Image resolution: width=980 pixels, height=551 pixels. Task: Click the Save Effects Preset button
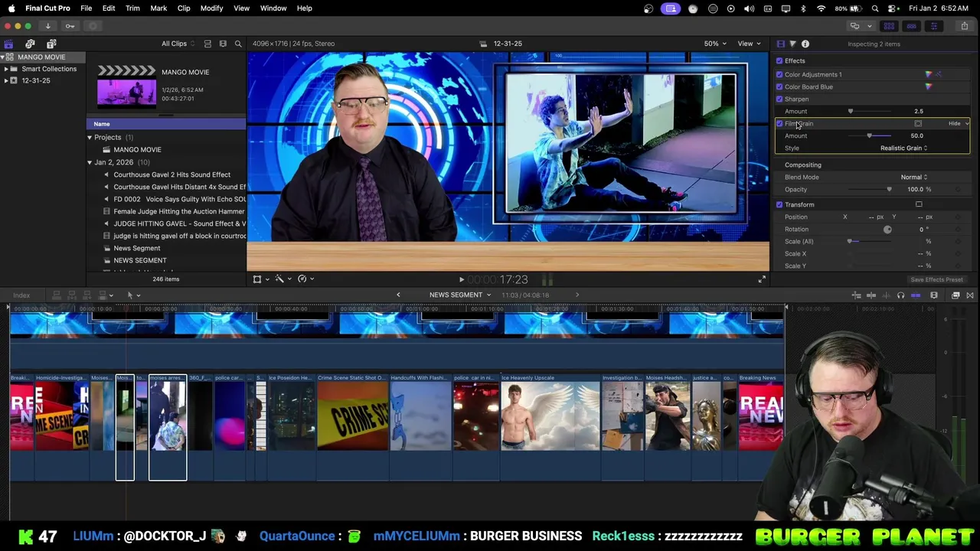pyautogui.click(x=936, y=280)
